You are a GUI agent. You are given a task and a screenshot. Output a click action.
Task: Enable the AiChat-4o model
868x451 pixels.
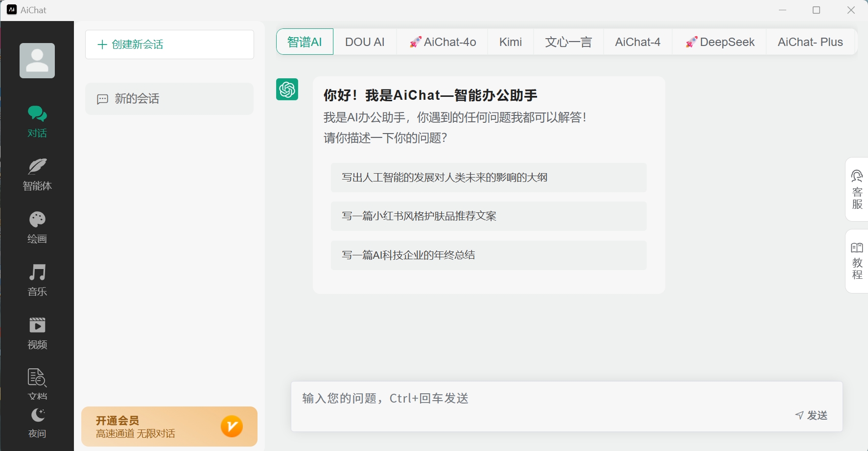(x=442, y=42)
